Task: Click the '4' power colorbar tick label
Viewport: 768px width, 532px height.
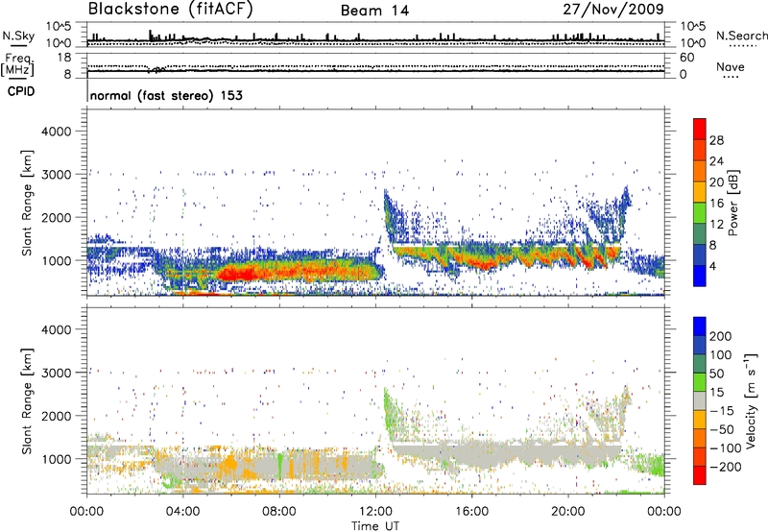Action: pos(712,266)
